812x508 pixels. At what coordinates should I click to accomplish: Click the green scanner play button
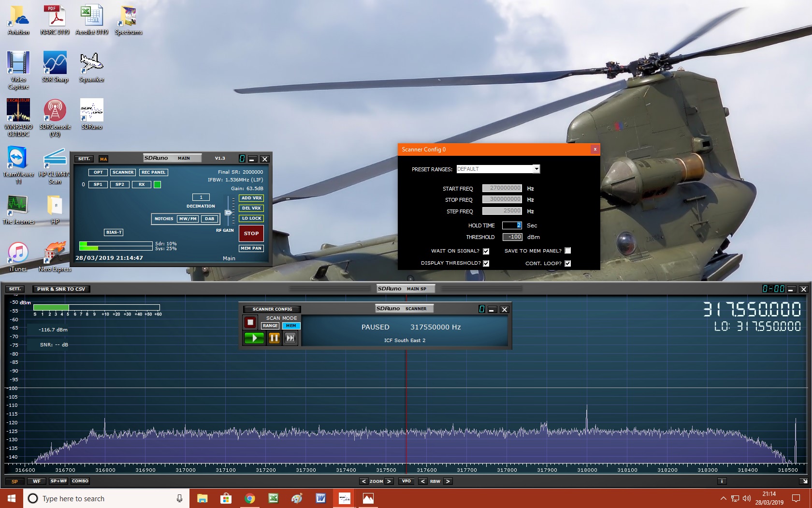coord(254,338)
